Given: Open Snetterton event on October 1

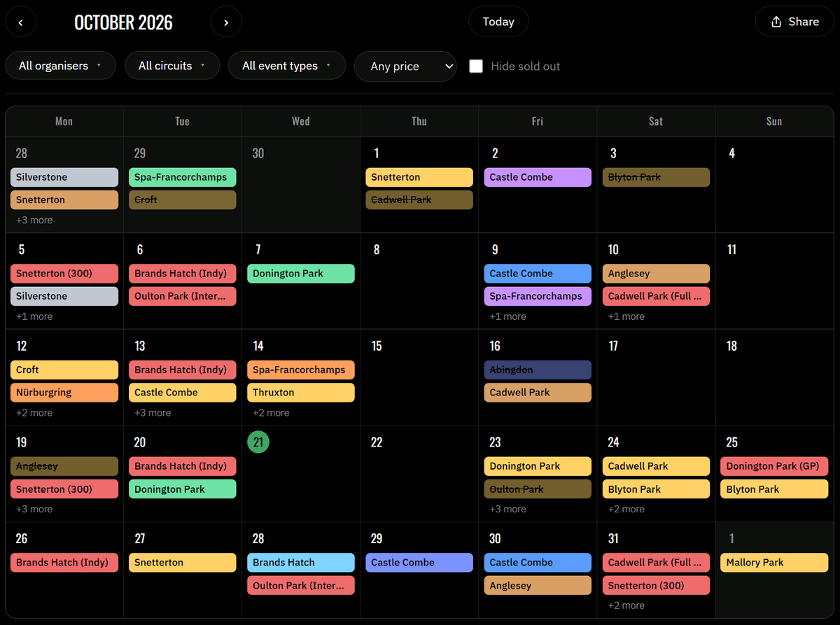Looking at the screenshot, I should coord(419,177).
